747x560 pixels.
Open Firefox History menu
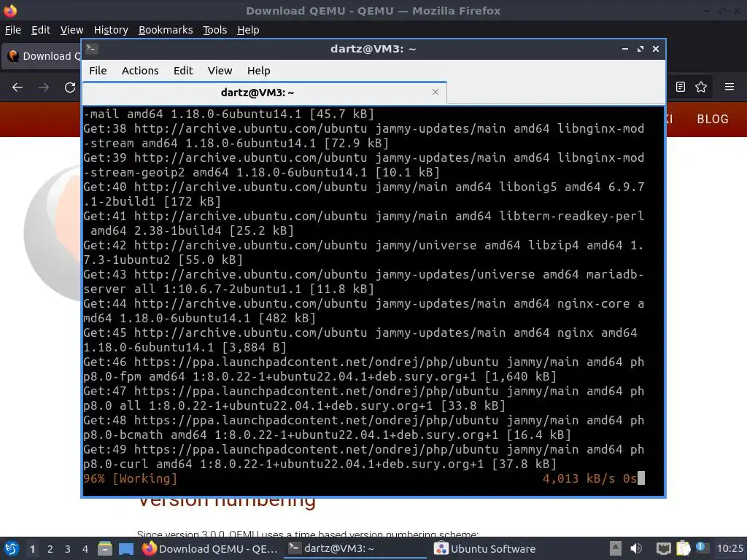[x=111, y=30]
